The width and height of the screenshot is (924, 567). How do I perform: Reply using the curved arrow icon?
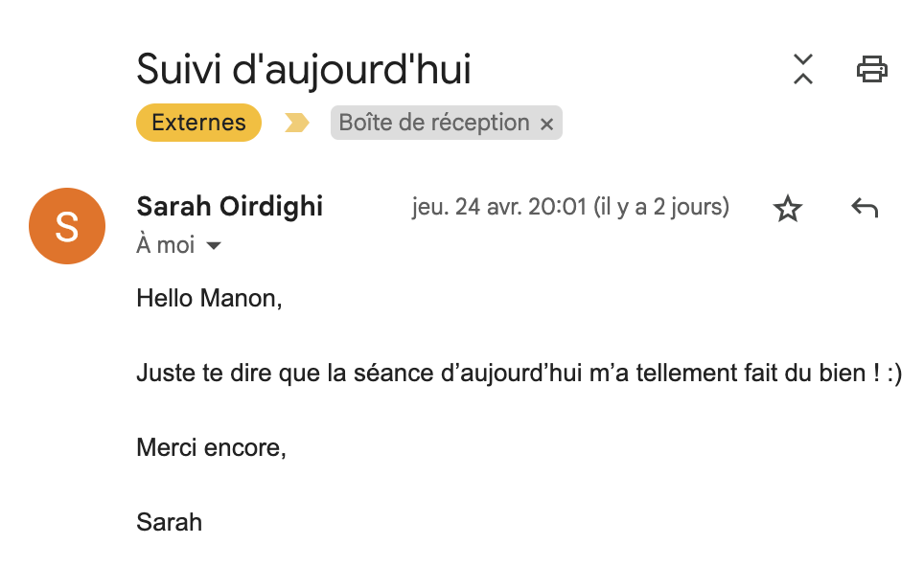click(865, 208)
